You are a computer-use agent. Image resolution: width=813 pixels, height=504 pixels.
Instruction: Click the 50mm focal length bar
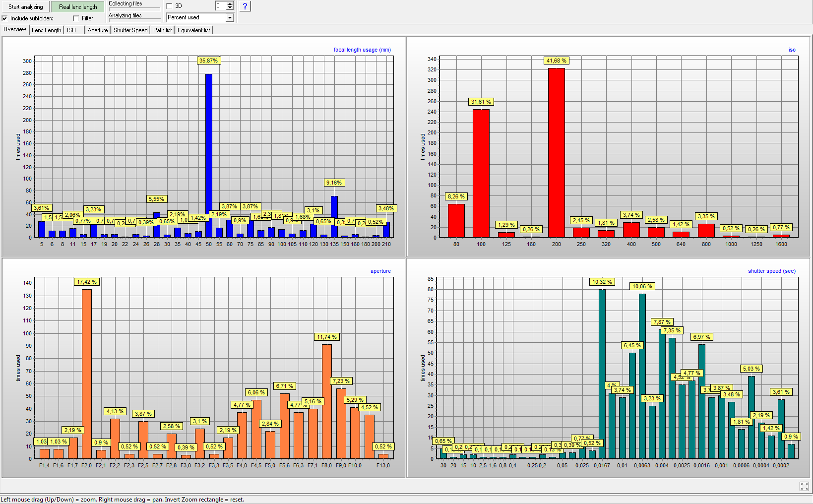(x=209, y=156)
